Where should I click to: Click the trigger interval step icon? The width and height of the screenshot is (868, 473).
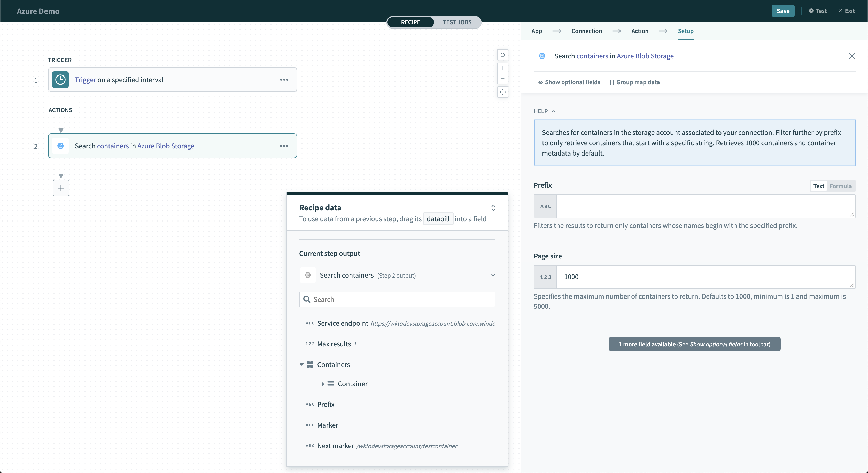(x=60, y=79)
